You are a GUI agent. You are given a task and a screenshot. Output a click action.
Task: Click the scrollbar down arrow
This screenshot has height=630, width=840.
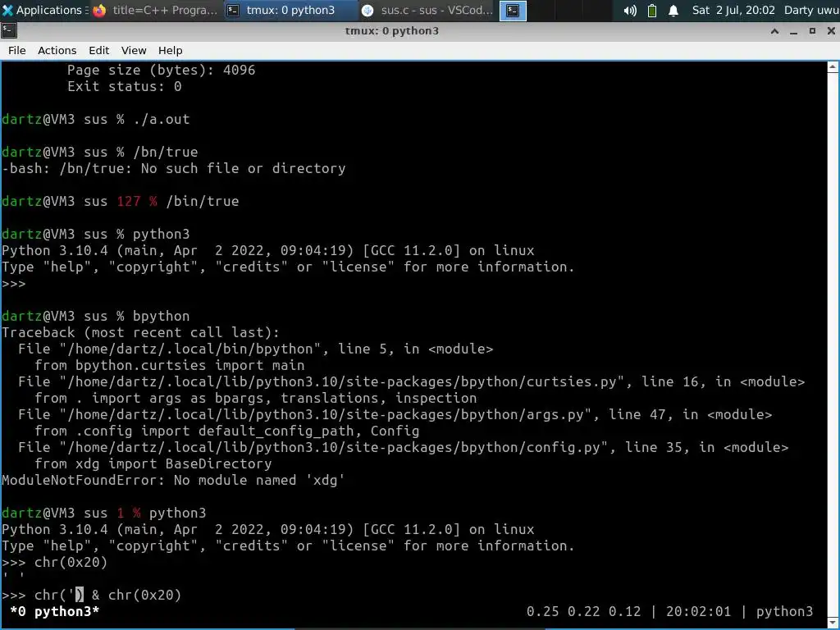pyautogui.click(x=833, y=623)
